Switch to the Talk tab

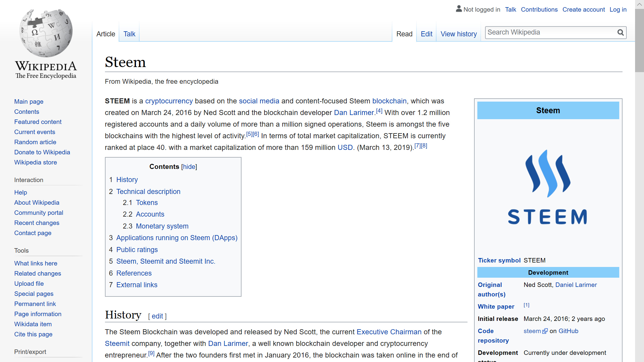point(129,34)
